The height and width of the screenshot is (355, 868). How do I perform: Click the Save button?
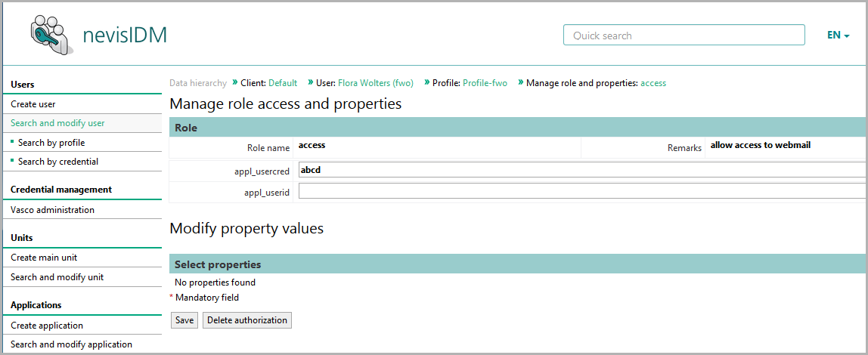(184, 320)
